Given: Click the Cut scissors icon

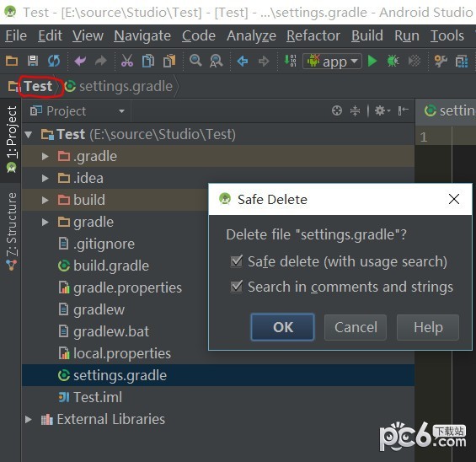Looking at the screenshot, I should pyautogui.click(x=127, y=61).
